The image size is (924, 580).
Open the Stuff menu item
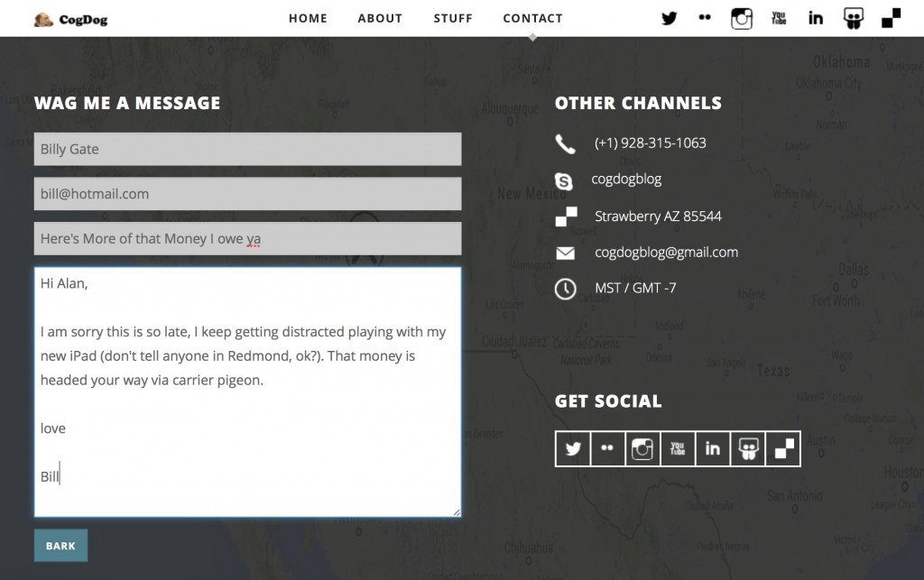[453, 18]
